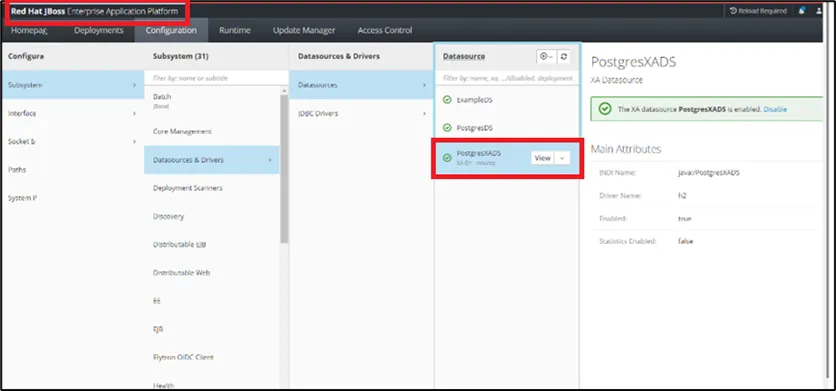This screenshot has height=391, width=836.
Task: Click the PostgresXADS detail heading
Action: coord(633,62)
